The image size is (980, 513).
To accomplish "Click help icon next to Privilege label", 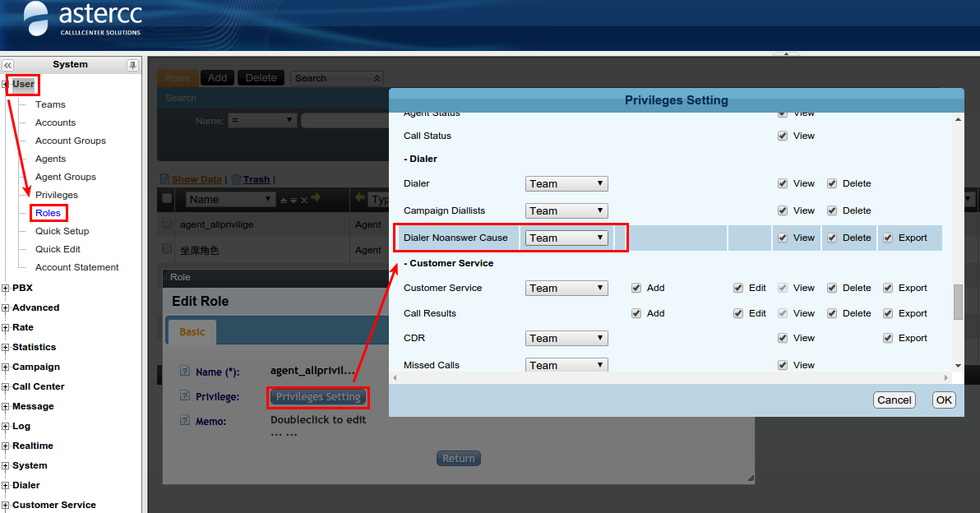I will (x=184, y=397).
